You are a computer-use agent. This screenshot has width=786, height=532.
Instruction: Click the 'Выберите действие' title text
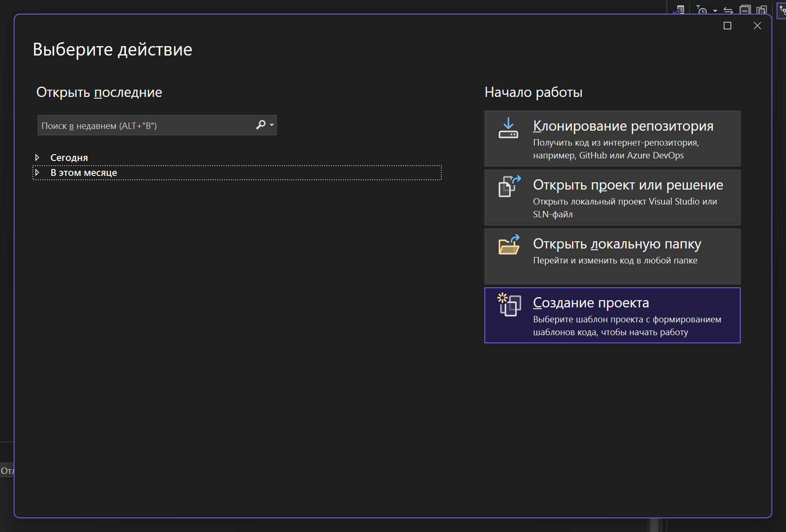pos(112,50)
